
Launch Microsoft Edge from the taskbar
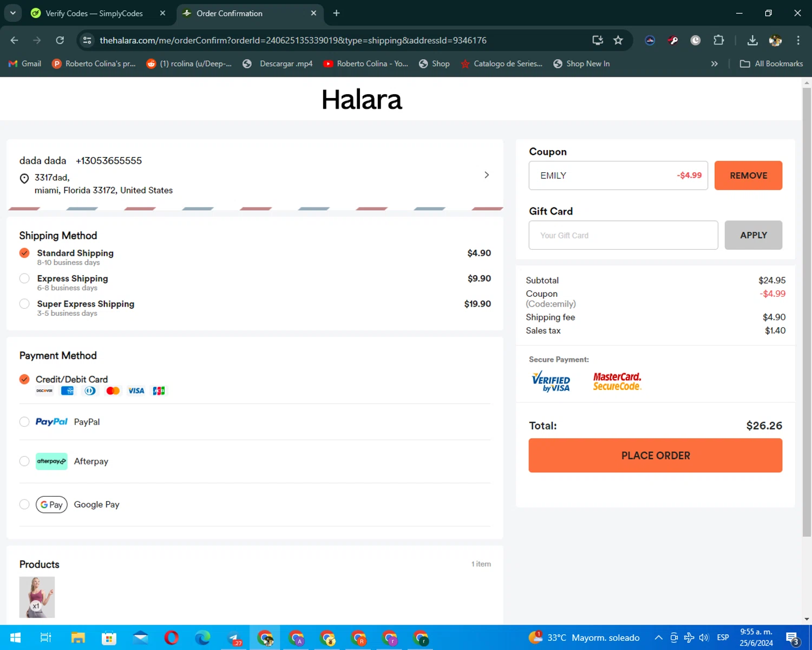(203, 638)
